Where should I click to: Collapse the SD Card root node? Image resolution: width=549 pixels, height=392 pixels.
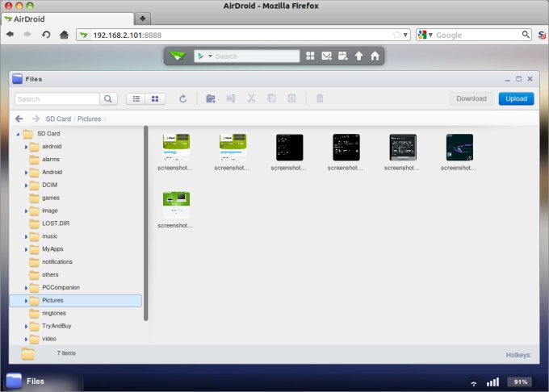pyautogui.click(x=17, y=134)
